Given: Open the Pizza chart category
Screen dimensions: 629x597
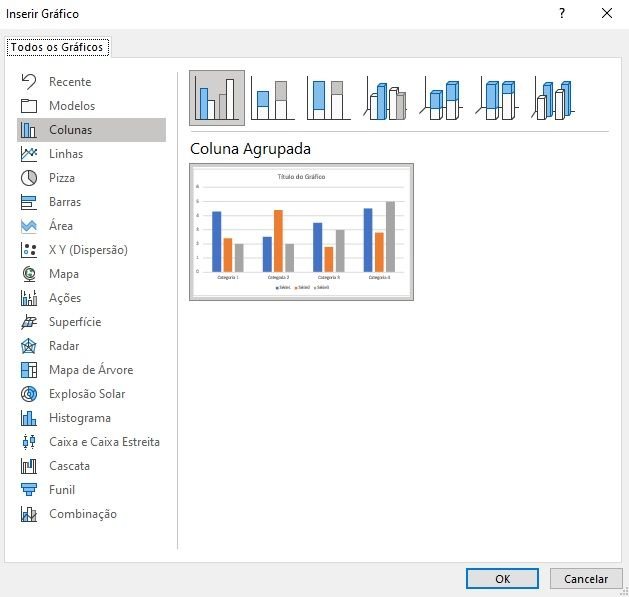Looking at the screenshot, I should (x=62, y=178).
